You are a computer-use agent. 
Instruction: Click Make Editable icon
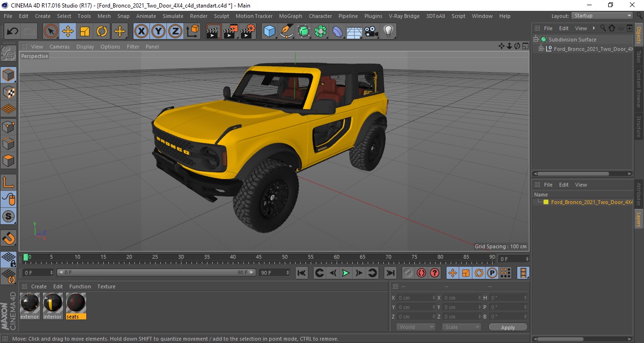(x=8, y=53)
